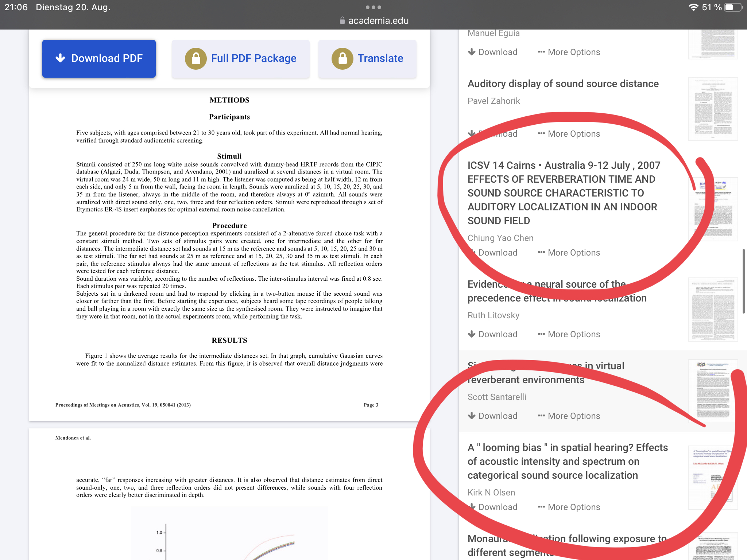
Task: Click the page scrollbar on right edge
Action: pos(744,281)
